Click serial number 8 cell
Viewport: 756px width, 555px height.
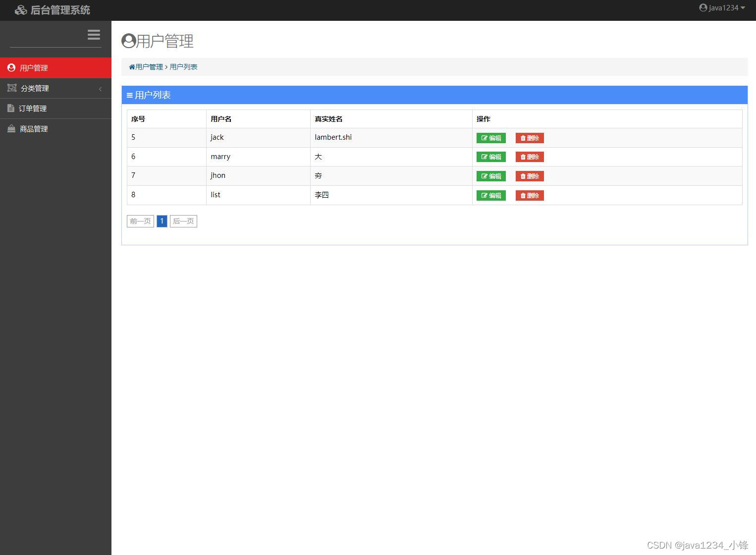pyautogui.click(x=166, y=195)
